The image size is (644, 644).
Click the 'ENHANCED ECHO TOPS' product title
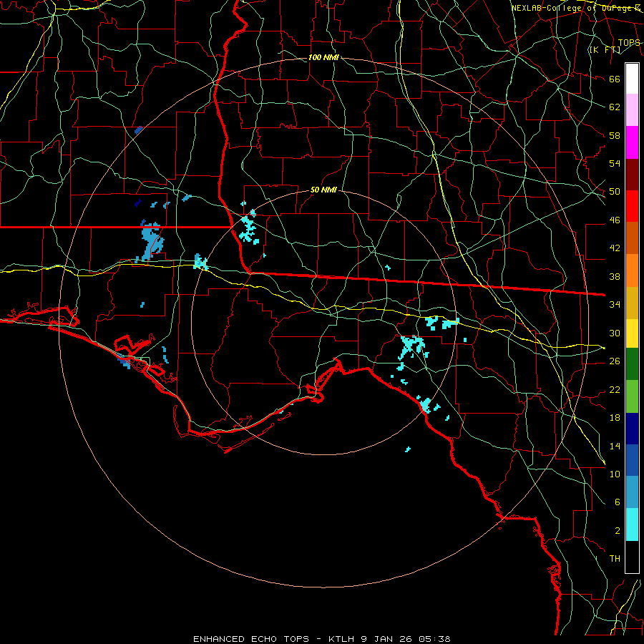[x=251, y=639]
